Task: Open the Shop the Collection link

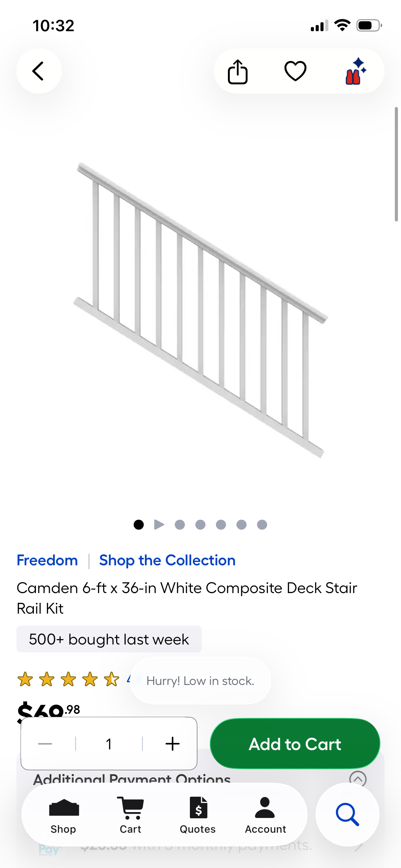Action: pos(167,560)
